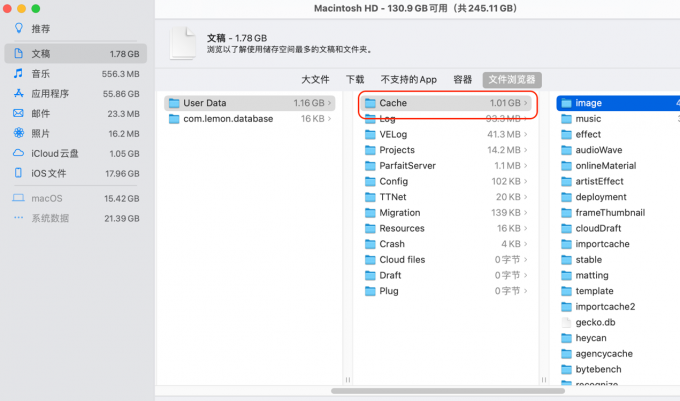Click the 系统数据 ellipsis icon
Image resolution: width=680 pixels, height=401 pixels.
(18, 218)
